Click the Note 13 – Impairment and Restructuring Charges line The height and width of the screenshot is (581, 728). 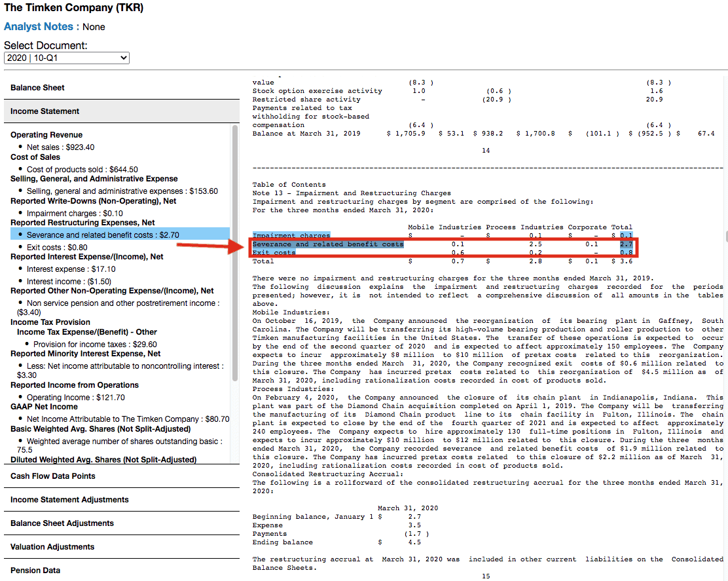(352, 193)
